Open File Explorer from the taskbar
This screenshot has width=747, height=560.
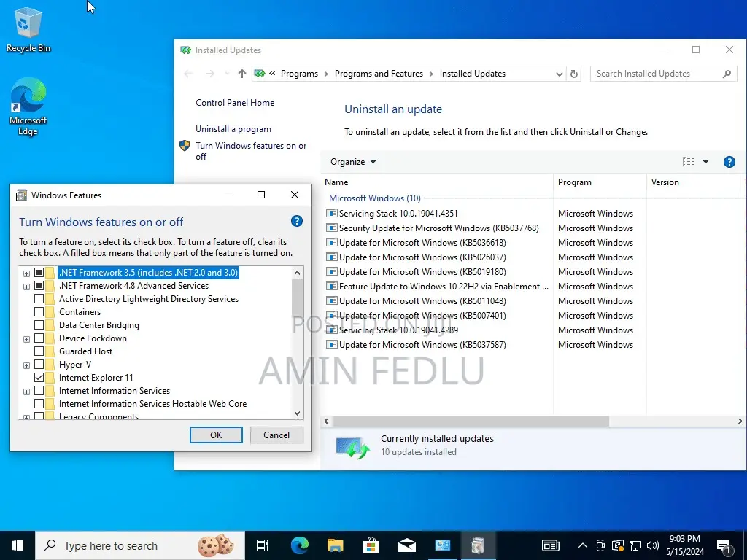pyautogui.click(x=335, y=545)
